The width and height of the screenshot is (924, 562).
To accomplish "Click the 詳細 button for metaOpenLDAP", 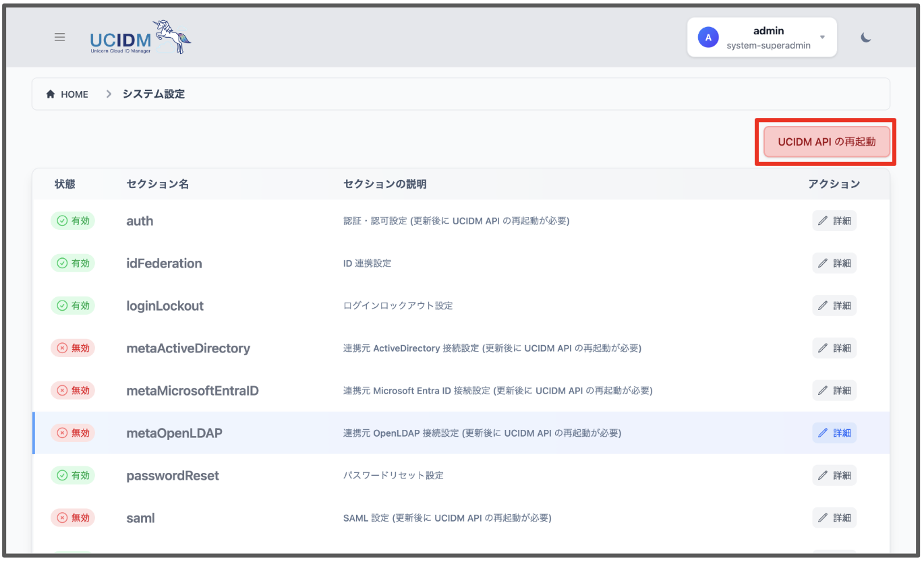I will [x=834, y=433].
